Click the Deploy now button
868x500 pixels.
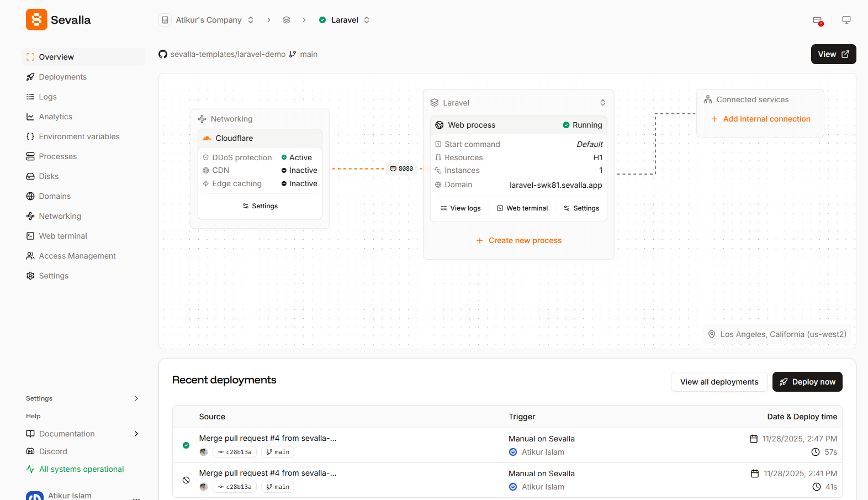point(807,382)
